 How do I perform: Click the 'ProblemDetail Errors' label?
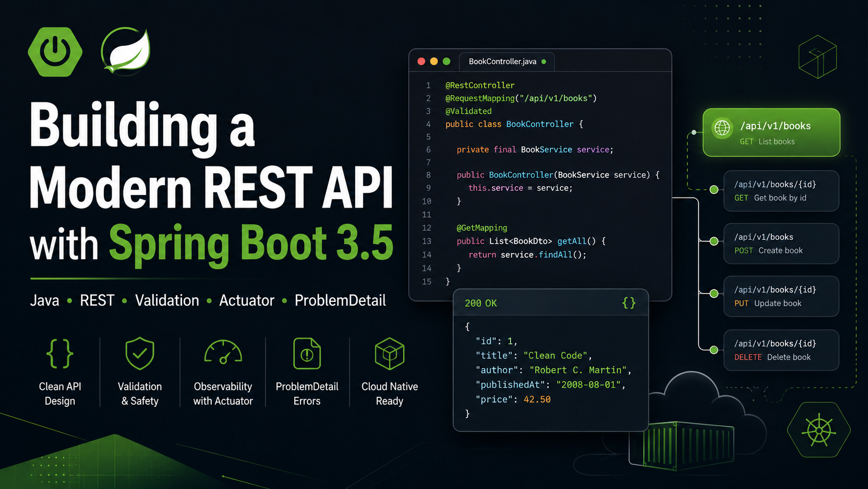[x=307, y=394]
